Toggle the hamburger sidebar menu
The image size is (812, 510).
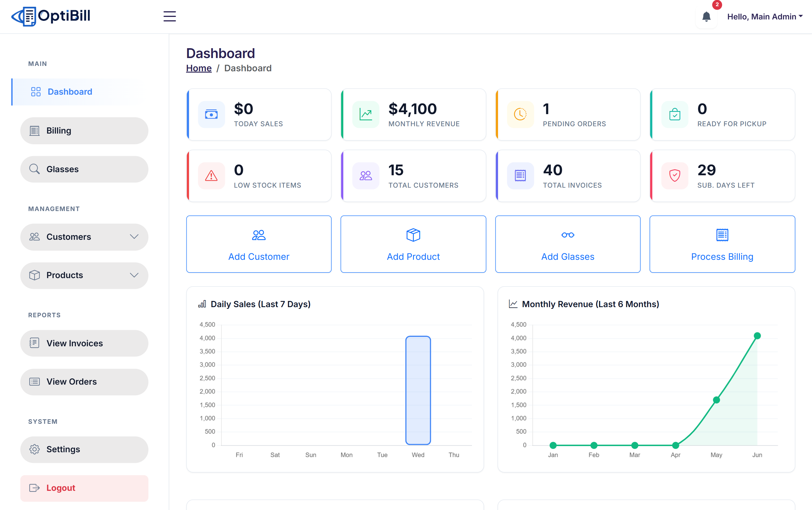point(170,16)
